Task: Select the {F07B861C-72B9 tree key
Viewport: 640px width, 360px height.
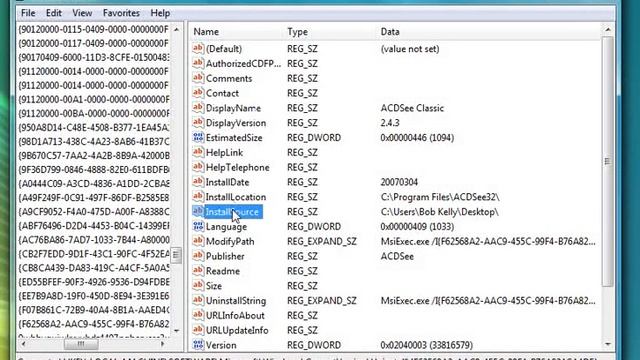Action: click(93, 310)
